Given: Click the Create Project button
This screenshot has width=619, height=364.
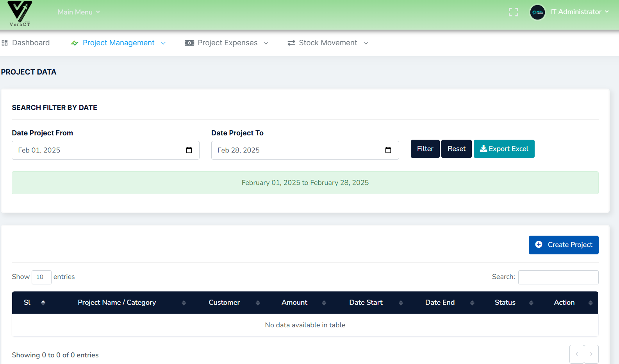Looking at the screenshot, I should pos(563,245).
